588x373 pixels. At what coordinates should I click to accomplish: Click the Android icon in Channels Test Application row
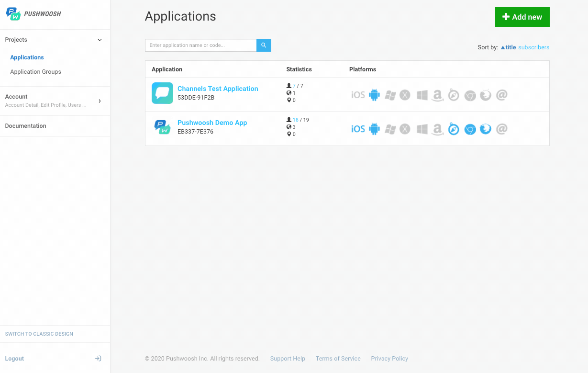pyautogui.click(x=374, y=95)
